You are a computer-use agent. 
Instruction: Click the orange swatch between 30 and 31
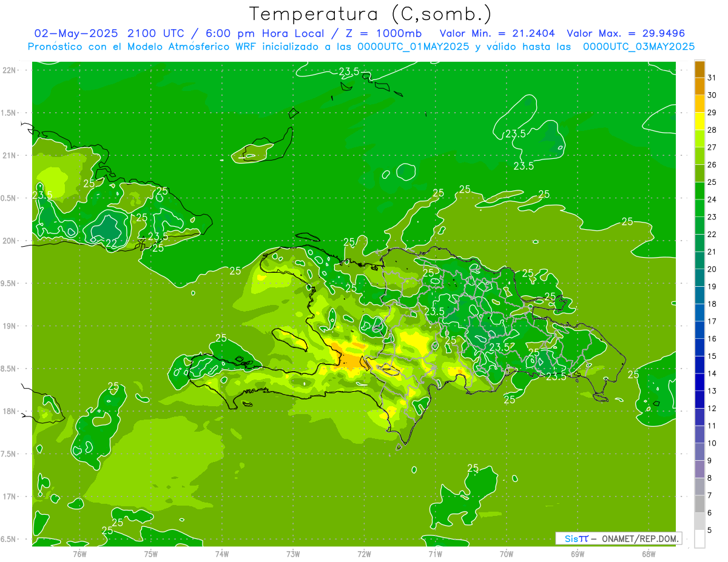[x=699, y=87]
